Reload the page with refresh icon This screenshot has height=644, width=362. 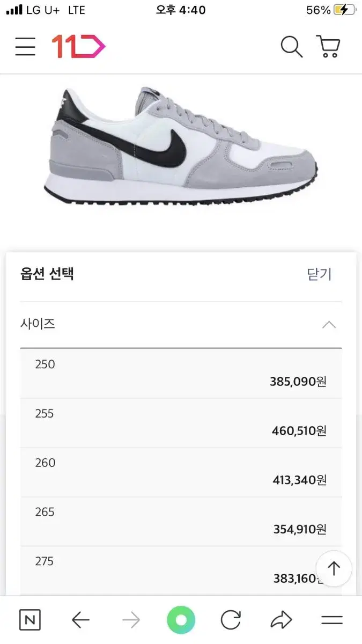pyautogui.click(x=231, y=620)
